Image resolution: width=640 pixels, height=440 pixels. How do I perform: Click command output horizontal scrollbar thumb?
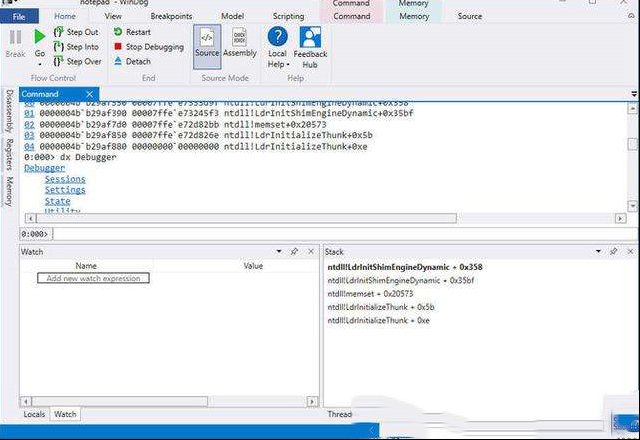[x=246, y=218]
